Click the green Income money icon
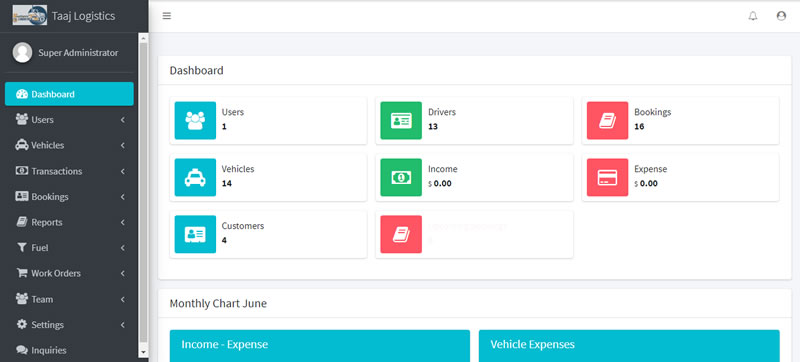 (x=401, y=177)
